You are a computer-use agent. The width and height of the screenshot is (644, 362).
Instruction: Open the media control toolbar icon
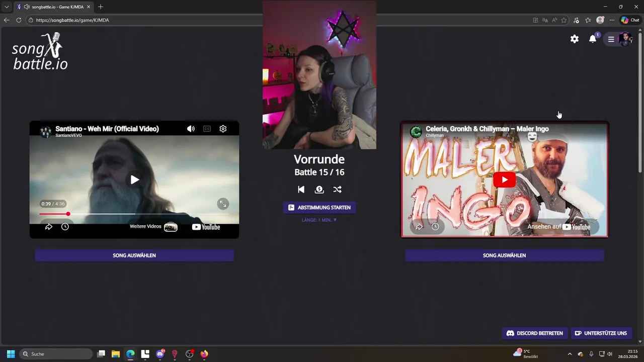click(576, 20)
